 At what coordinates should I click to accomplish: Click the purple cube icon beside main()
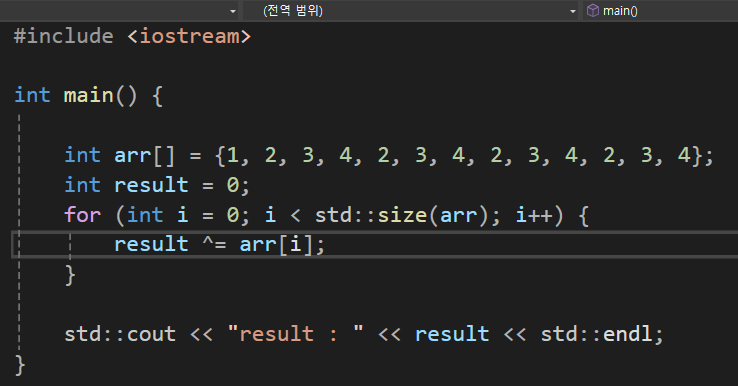[593, 10]
